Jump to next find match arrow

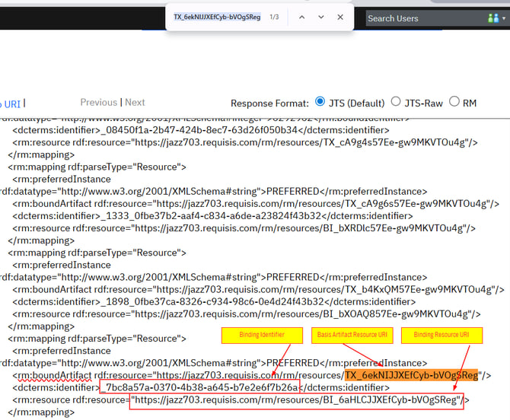pyautogui.click(x=320, y=17)
